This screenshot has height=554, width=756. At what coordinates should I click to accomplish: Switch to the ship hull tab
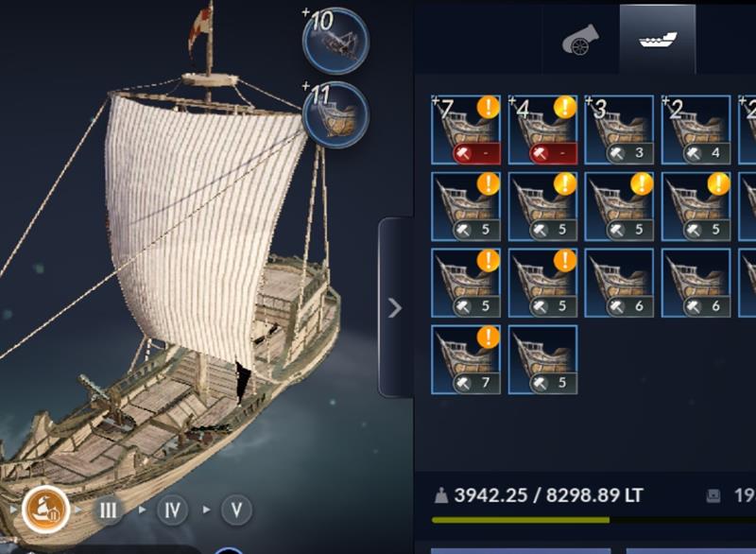[x=658, y=40]
